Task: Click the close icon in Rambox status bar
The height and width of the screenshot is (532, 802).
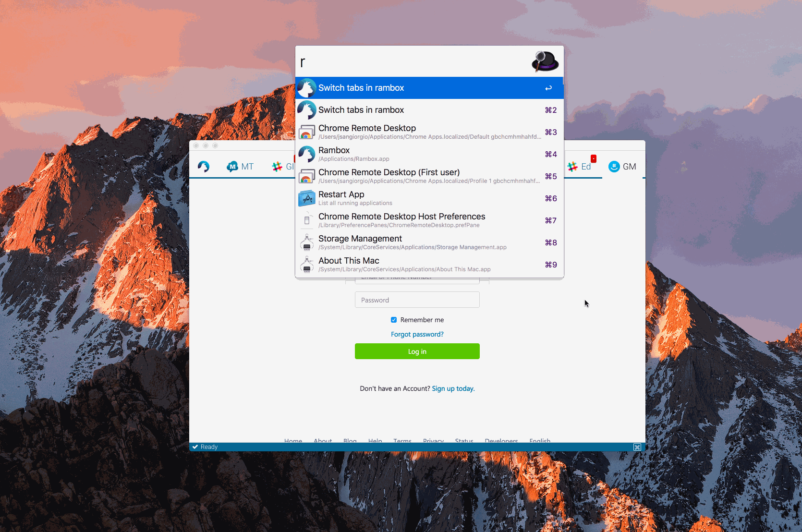Action: pos(637,447)
